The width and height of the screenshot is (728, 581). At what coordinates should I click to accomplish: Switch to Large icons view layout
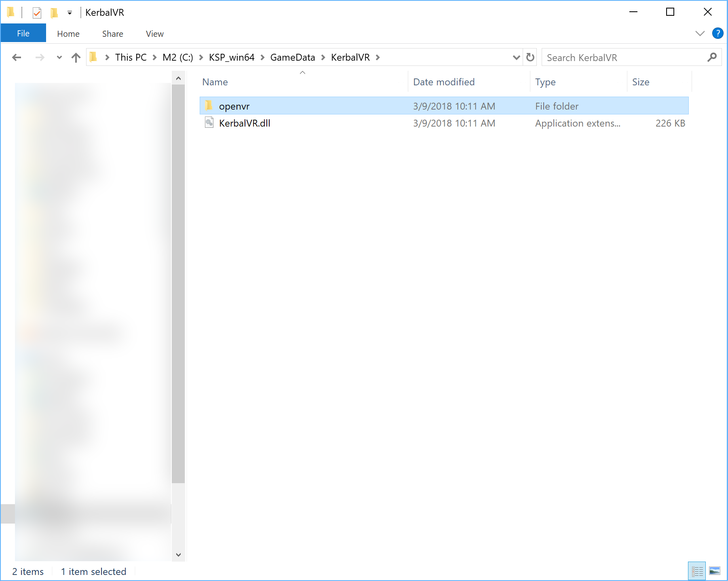[715, 571]
